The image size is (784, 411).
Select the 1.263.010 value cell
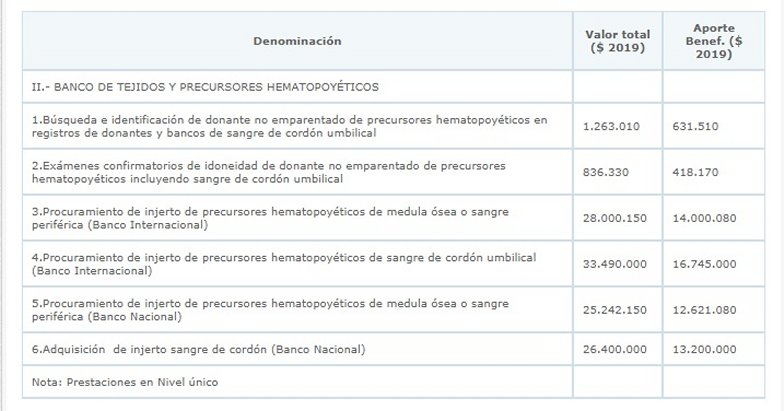click(x=610, y=127)
